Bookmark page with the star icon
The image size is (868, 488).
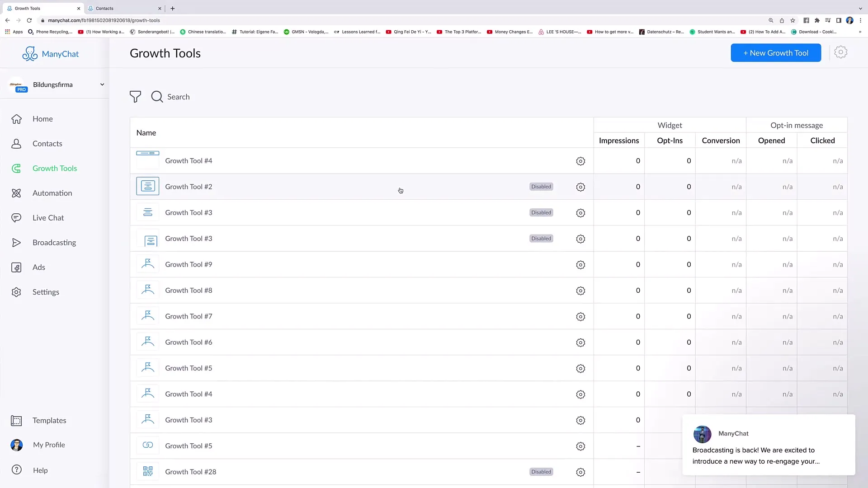[x=793, y=20]
